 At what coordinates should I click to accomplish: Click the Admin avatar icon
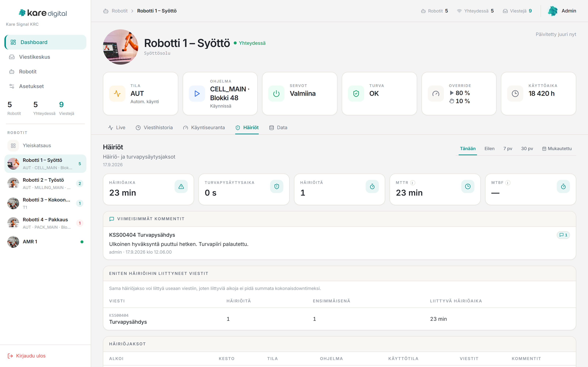pyautogui.click(x=553, y=11)
